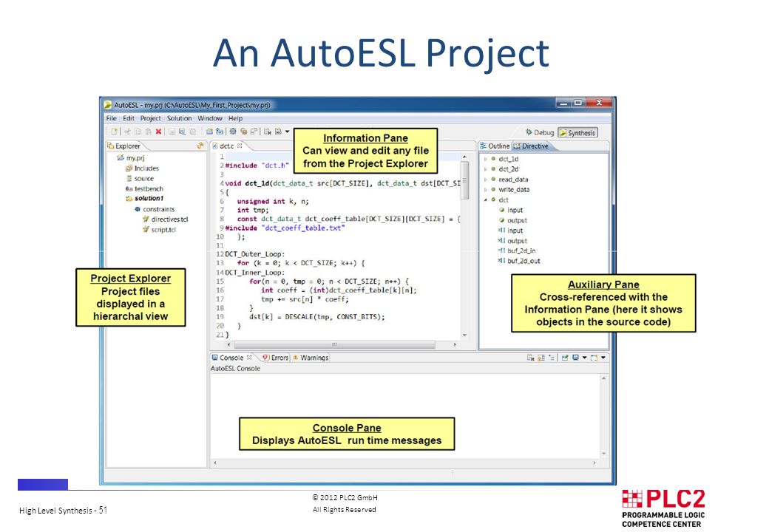Image resolution: width=769 pixels, height=532 pixels.
Task: Open the Help menu
Action: 235,118
